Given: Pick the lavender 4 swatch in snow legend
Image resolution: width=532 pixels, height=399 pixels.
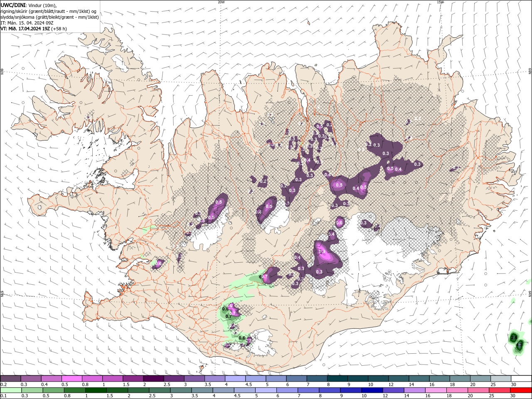Looking at the screenshot, I should pyautogui.click(x=235, y=379).
